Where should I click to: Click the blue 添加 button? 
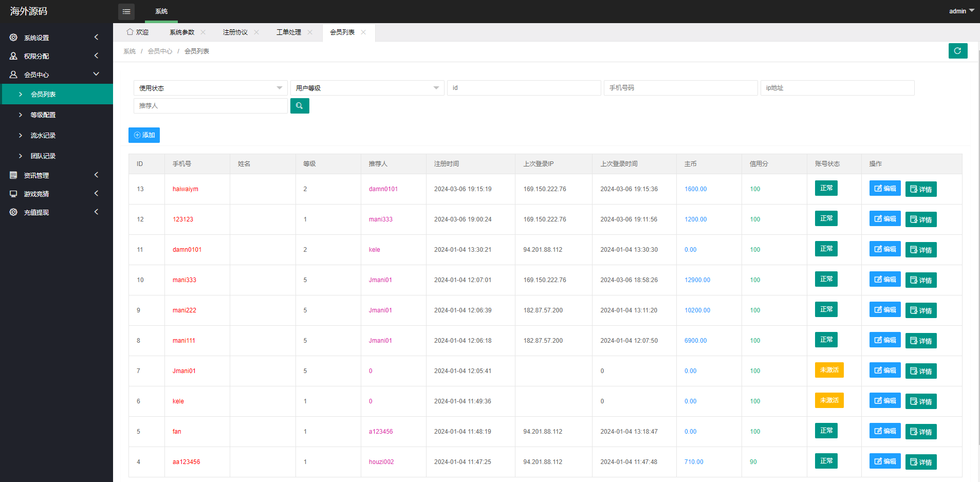tap(144, 135)
